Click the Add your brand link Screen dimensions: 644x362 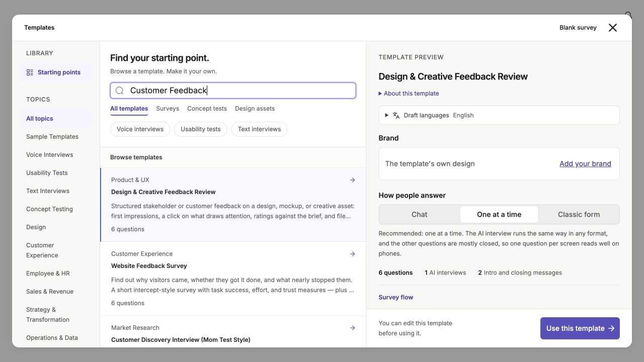(x=585, y=164)
